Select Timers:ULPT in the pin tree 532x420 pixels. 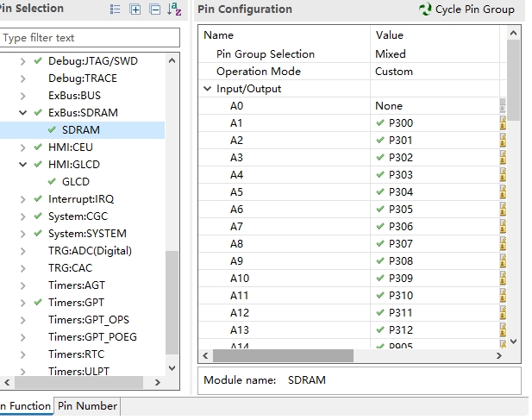coord(78,372)
